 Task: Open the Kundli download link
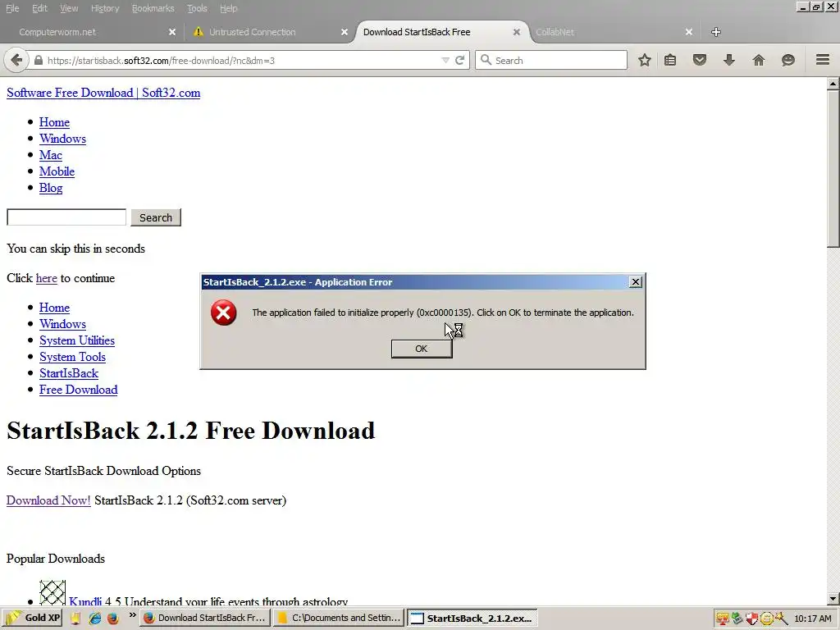(85, 601)
